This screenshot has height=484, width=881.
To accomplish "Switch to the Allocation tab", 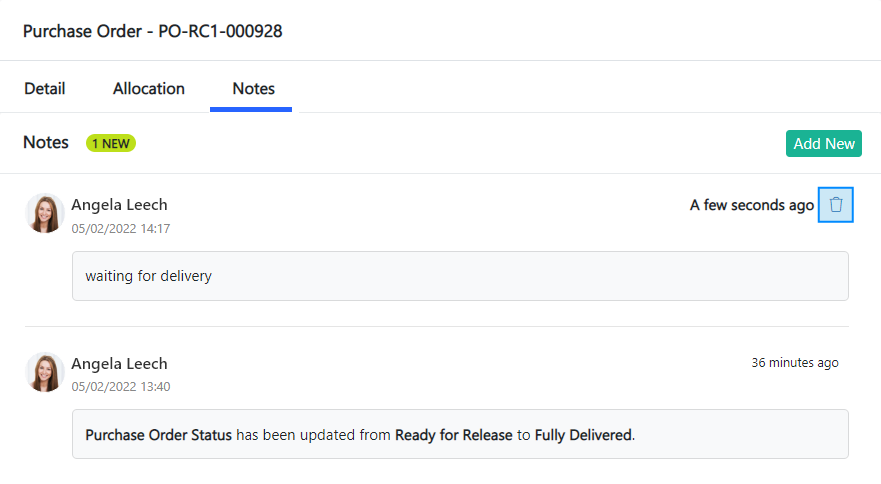I will (x=149, y=88).
